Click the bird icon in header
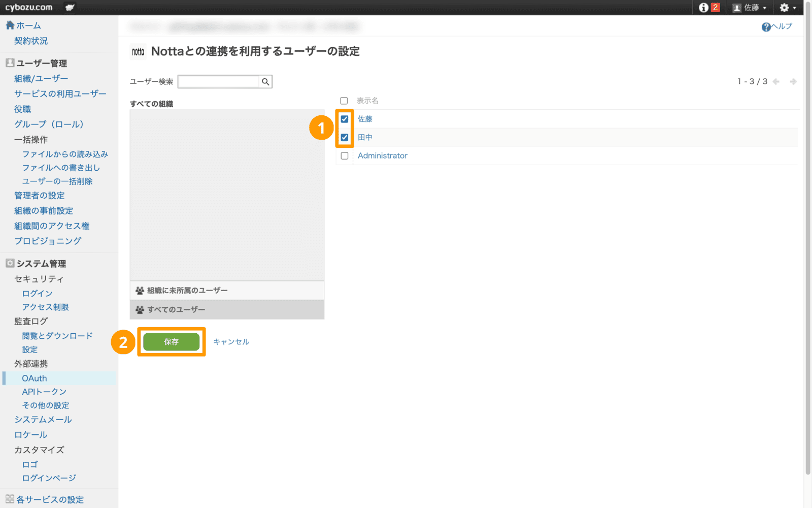 (x=70, y=7)
